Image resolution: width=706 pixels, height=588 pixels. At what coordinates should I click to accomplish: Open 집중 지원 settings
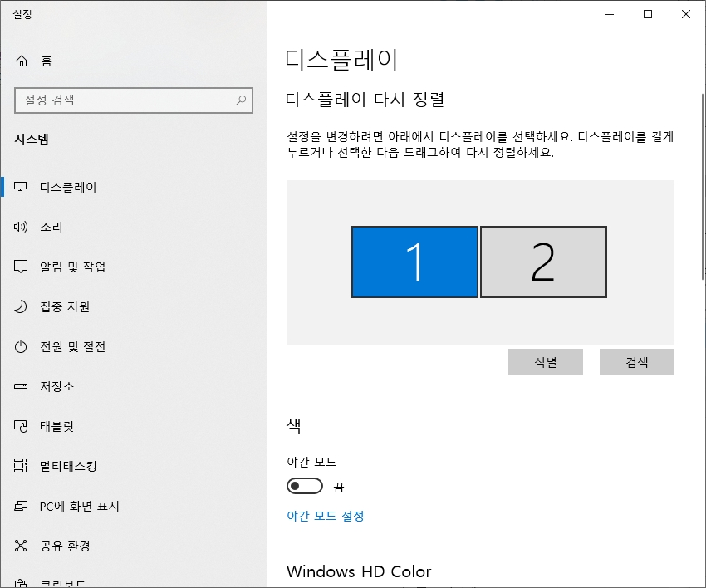tap(133, 306)
